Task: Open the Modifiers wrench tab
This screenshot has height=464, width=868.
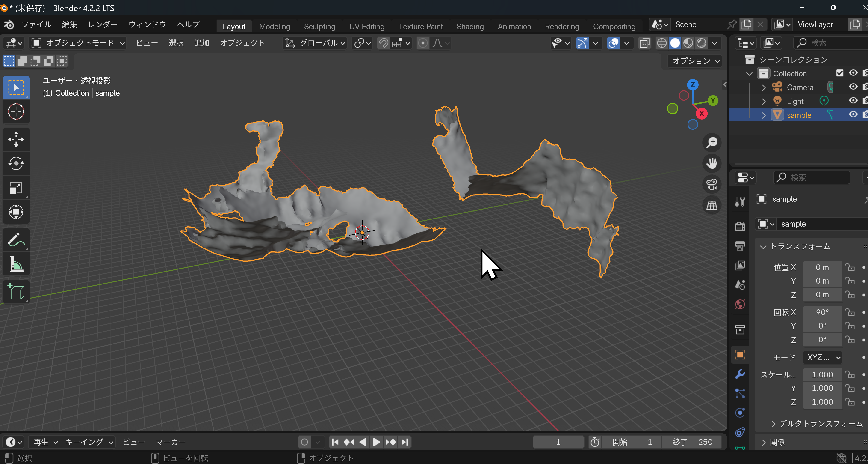Action: tap(740, 374)
